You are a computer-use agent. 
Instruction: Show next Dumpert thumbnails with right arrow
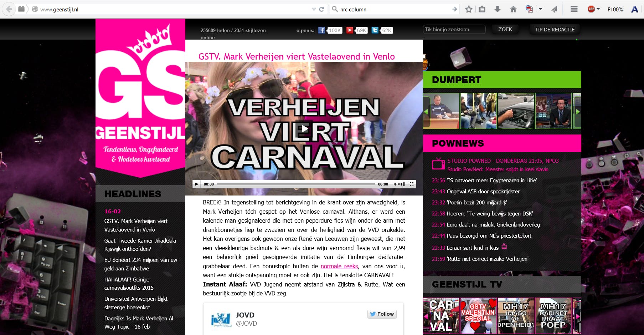578,112
